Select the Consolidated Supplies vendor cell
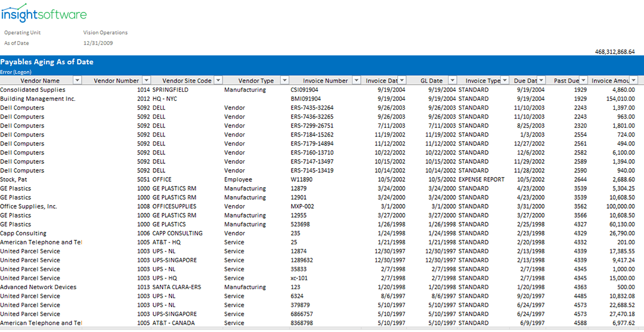 point(32,89)
